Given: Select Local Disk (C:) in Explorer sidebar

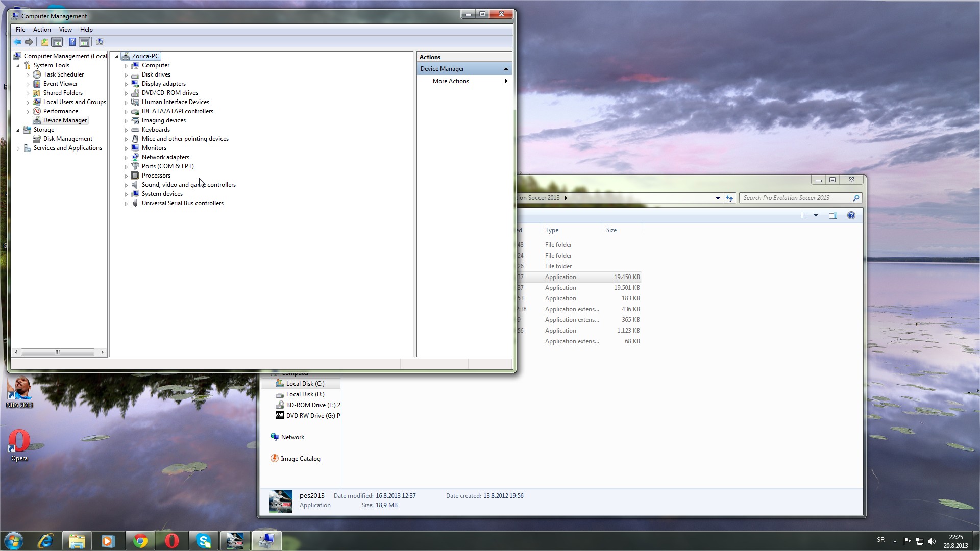Looking at the screenshot, I should click(x=305, y=384).
